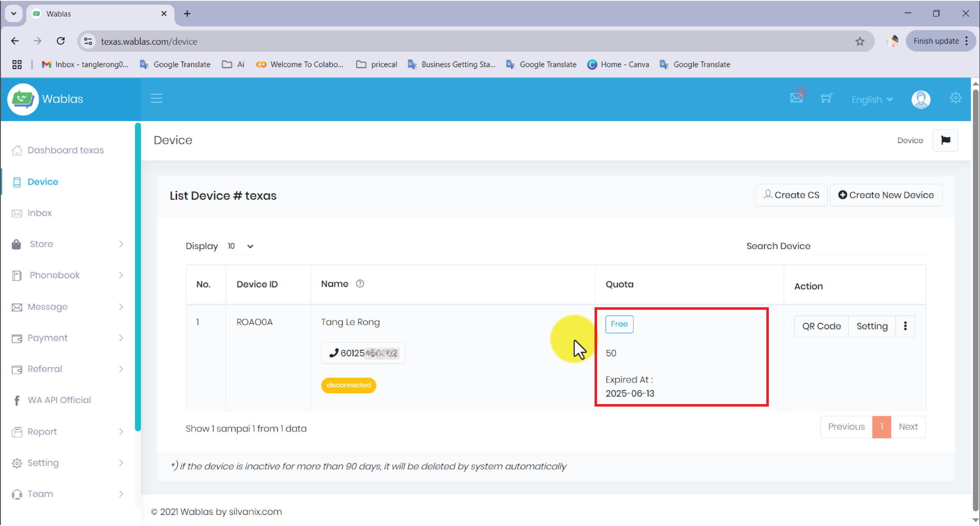Screen dimensions: 980x526
Task: Open the Ai bookmark folder
Action: [233, 64]
